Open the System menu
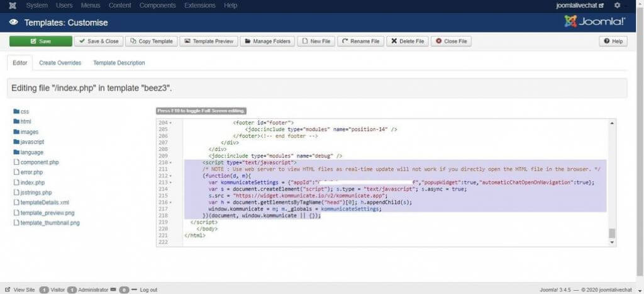Image resolution: width=644 pixels, height=294 pixels. [x=36, y=6]
